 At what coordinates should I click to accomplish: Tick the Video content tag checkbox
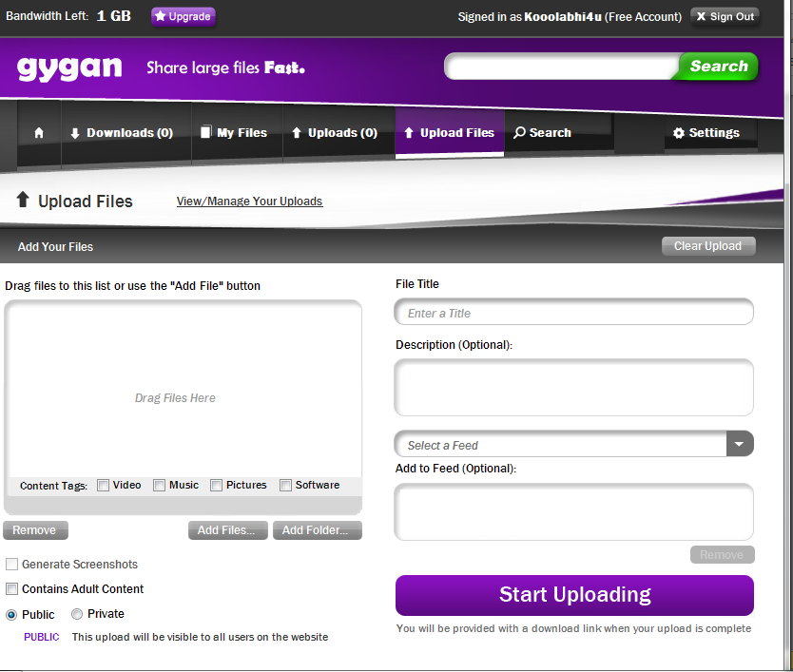pyautogui.click(x=104, y=486)
